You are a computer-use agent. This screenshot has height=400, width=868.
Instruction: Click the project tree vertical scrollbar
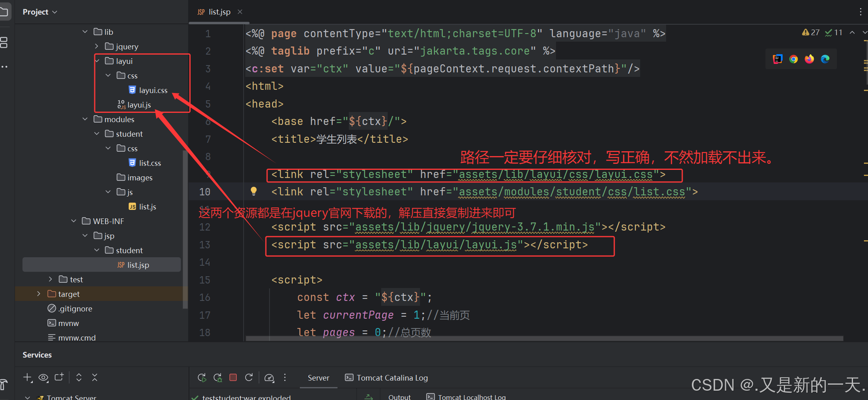coord(185,229)
